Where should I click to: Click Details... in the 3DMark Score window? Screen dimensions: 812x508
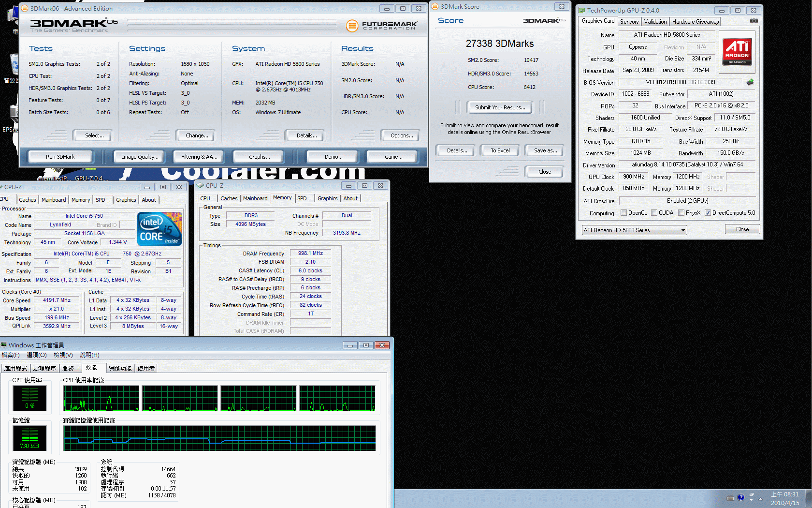coord(457,150)
